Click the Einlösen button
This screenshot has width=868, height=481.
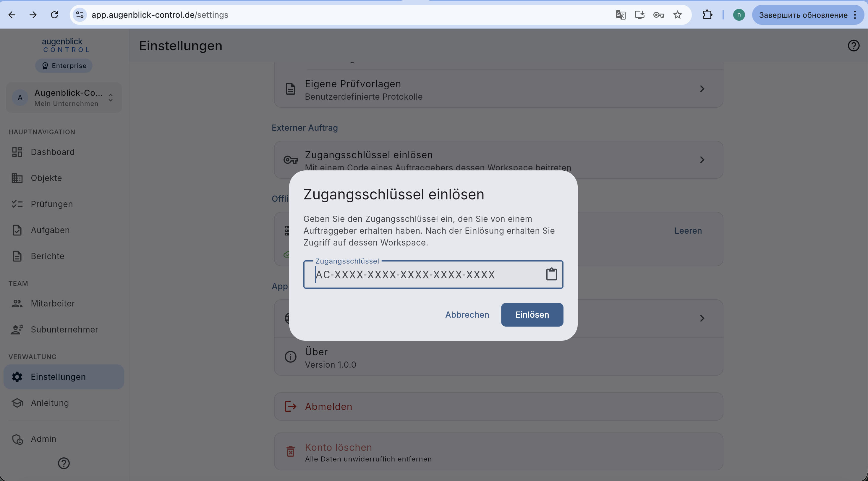click(x=532, y=314)
